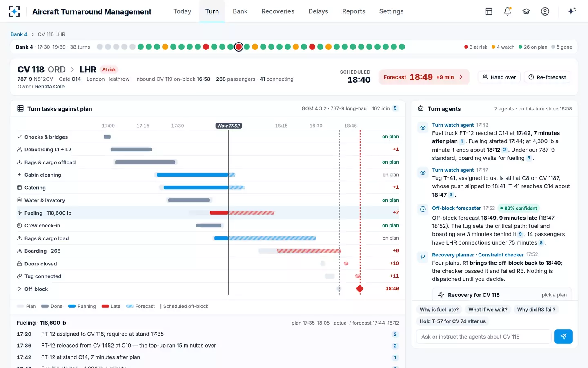
Task: Click the Fueling lightning icon in task list
Action: [x=19, y=213]
